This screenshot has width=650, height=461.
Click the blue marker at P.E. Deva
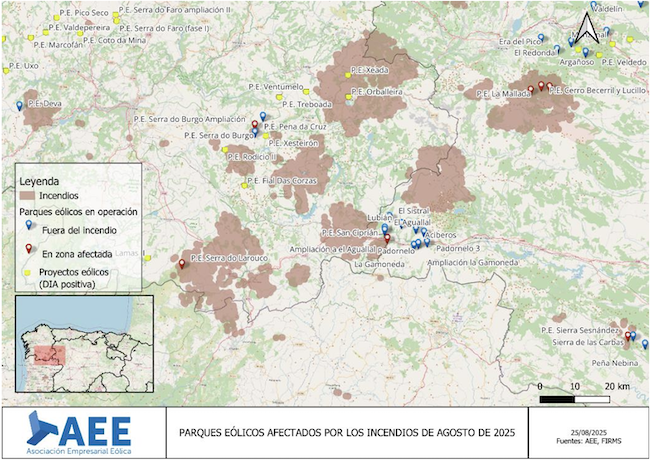click(x=21, y=105)
